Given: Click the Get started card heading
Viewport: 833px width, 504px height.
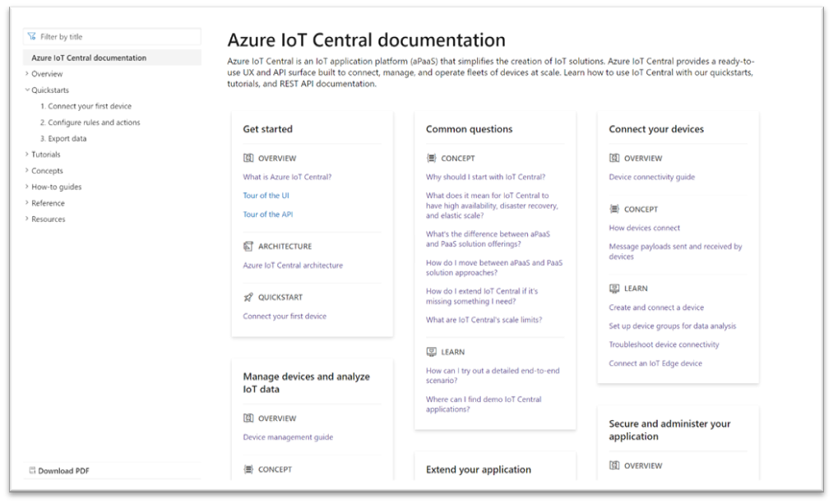Looking at the screenshot, I should (x=268, y=129).
